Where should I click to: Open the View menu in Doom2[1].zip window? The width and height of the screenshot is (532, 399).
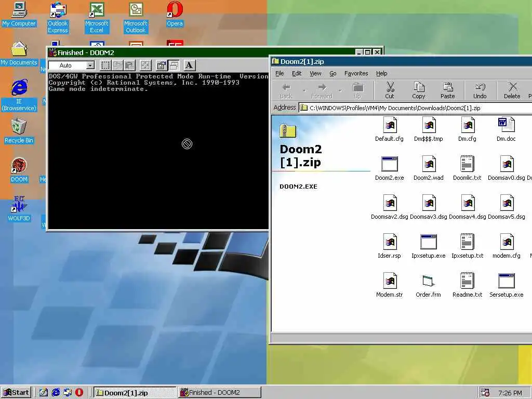(x=315, y=73)
